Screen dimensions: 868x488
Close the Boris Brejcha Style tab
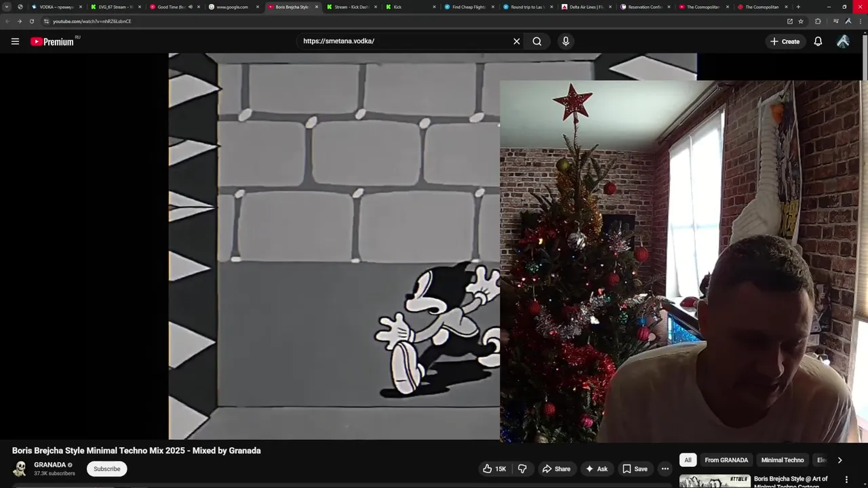317,7
